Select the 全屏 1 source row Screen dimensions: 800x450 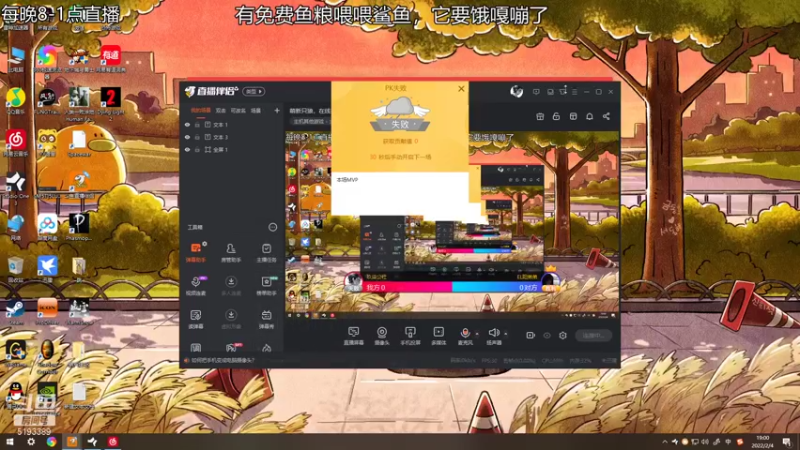click(x=232, y=149)
